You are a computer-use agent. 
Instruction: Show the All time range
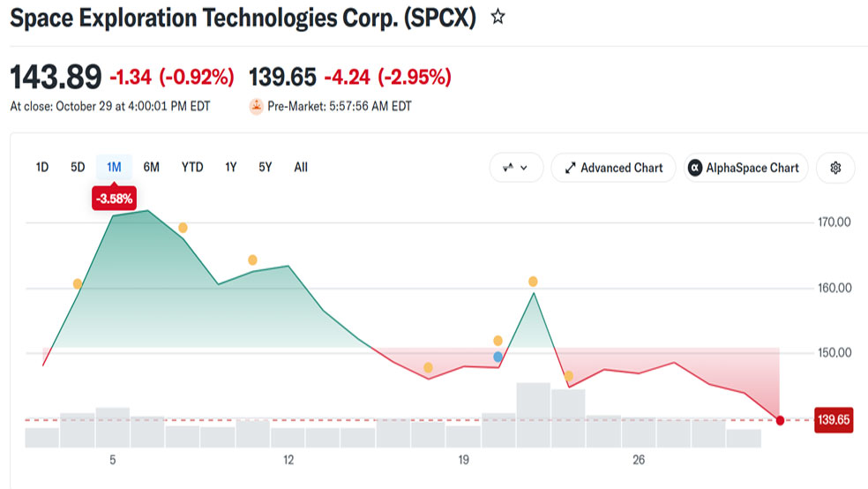pyautogui.click(x=301, y=167)
